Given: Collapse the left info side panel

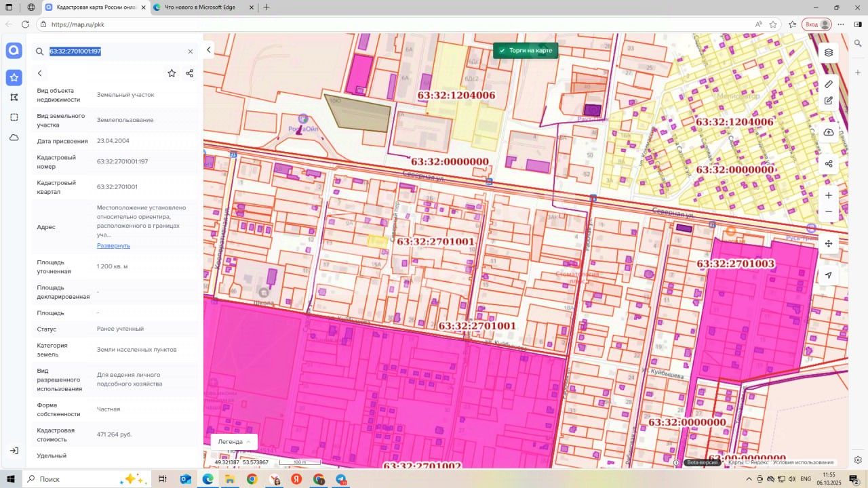Looking at the screenshot, I should [209, 50].
